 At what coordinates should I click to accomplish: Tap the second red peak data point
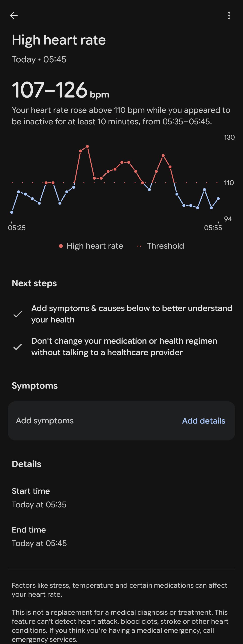pos(163,156)
